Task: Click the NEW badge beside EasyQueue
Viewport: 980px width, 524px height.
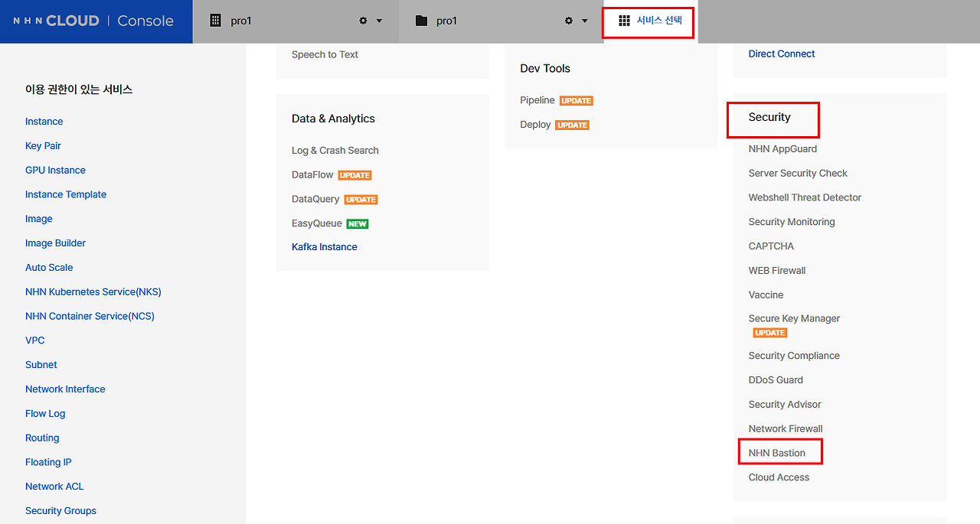Action: (358, 224)
